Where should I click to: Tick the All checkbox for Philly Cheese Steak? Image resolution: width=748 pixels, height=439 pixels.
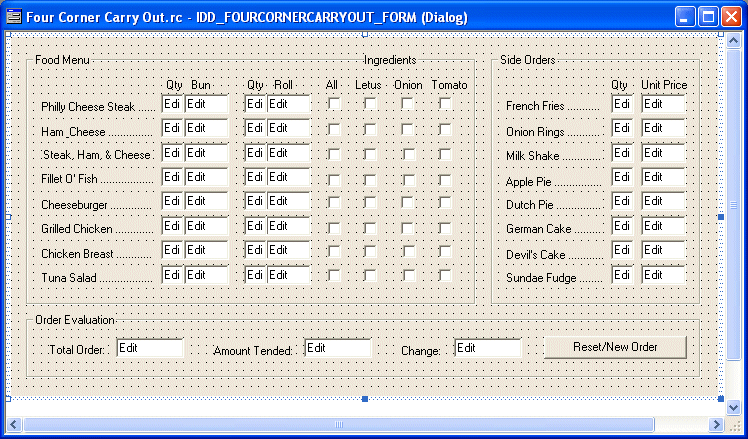(334, 104)
